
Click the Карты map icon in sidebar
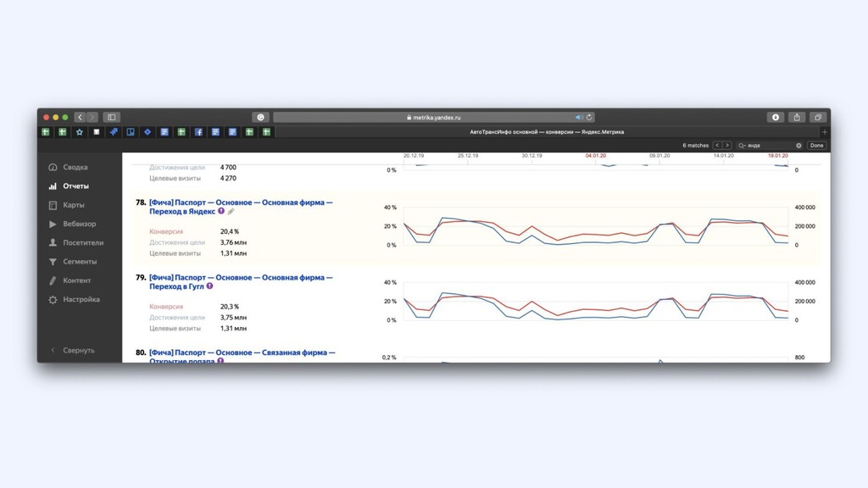[x=53, y=205]
